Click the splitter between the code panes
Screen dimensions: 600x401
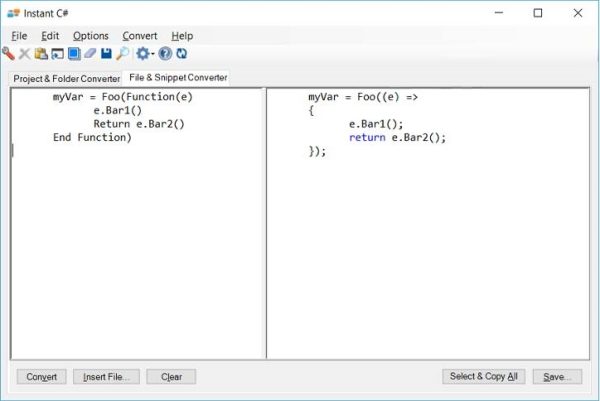(265, 223)
